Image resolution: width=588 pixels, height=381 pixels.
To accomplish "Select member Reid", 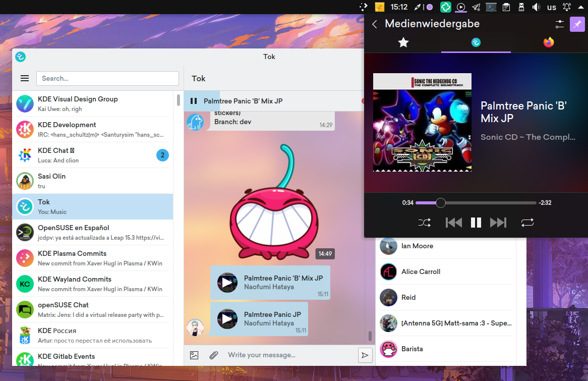I will coord(445,298).
